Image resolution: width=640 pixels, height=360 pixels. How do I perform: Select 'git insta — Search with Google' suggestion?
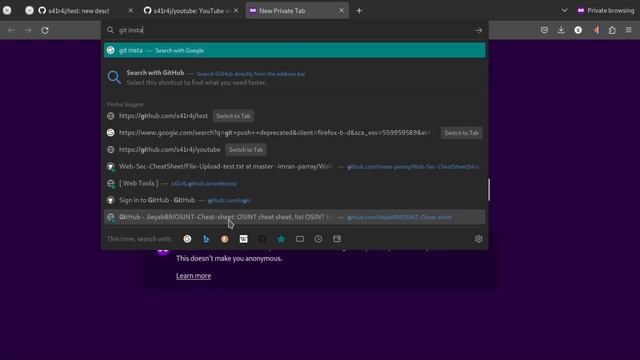pyautogui.click(x=295, y=50)
